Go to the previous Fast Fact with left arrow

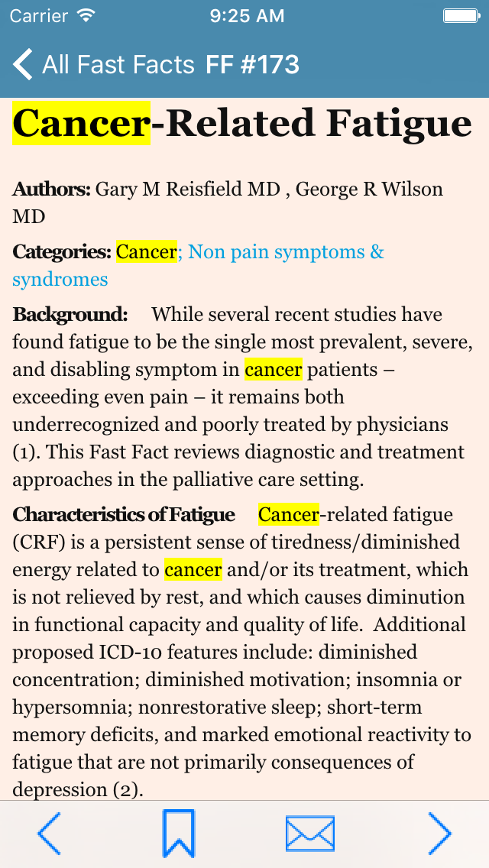coord(49,833)
